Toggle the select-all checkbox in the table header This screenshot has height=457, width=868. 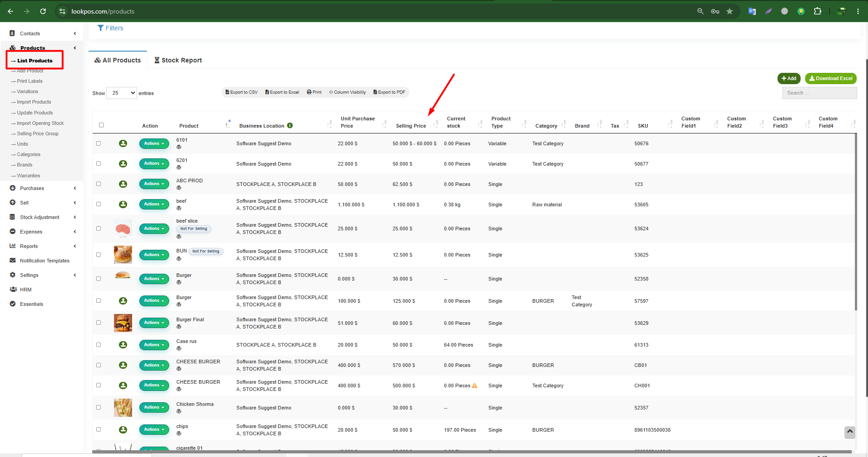tap(101, 125)
